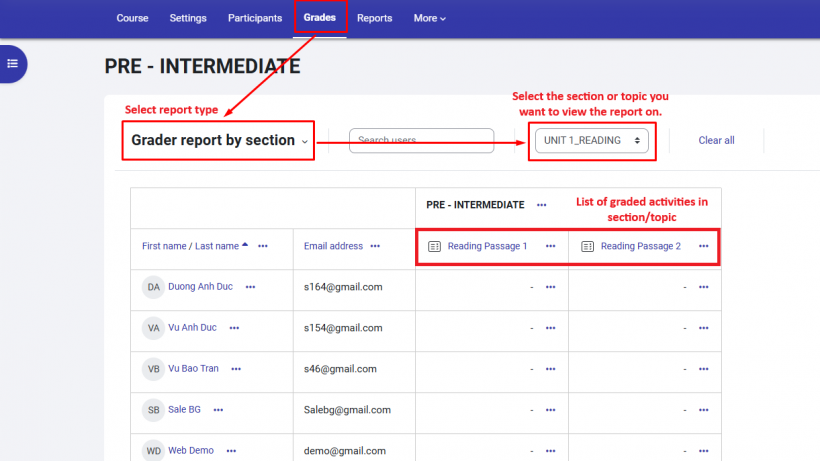Image resolution: width=820 pixels, height=461 pixels.
Task: Open the name column actions menu
Action: [263, 246]
